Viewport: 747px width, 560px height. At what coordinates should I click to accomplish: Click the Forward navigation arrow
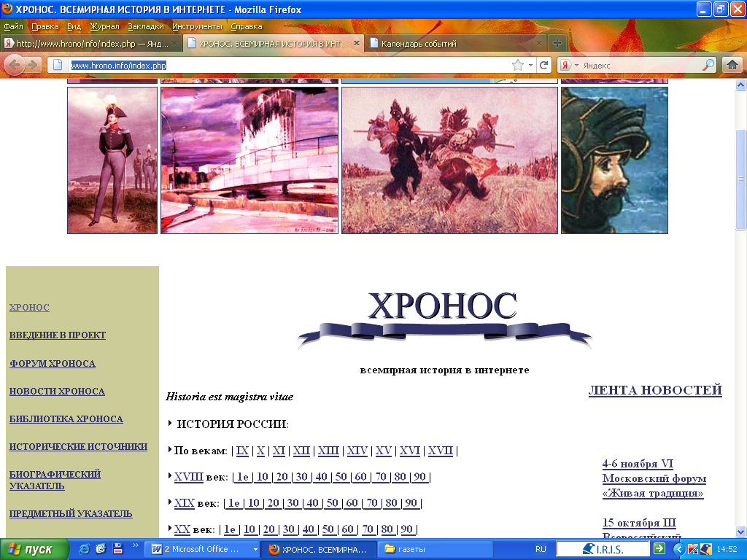(32, 65)
